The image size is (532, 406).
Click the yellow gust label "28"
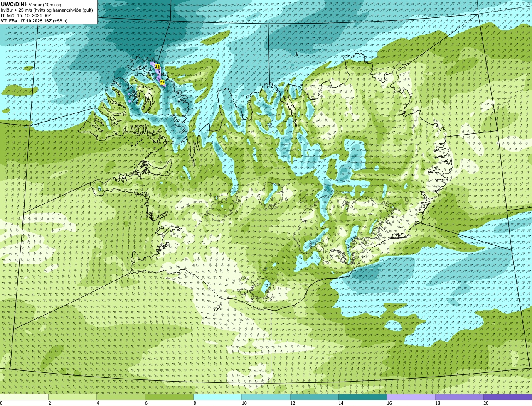(x=158, y=66)
